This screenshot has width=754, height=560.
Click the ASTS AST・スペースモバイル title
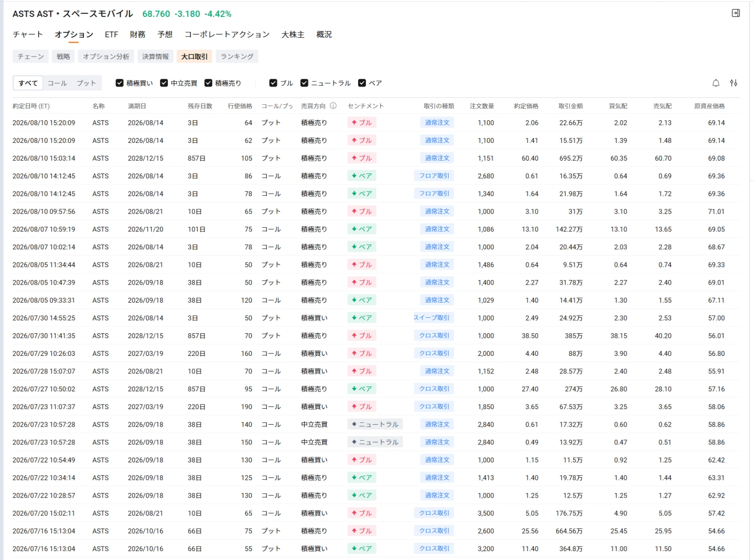click(73, 14)
